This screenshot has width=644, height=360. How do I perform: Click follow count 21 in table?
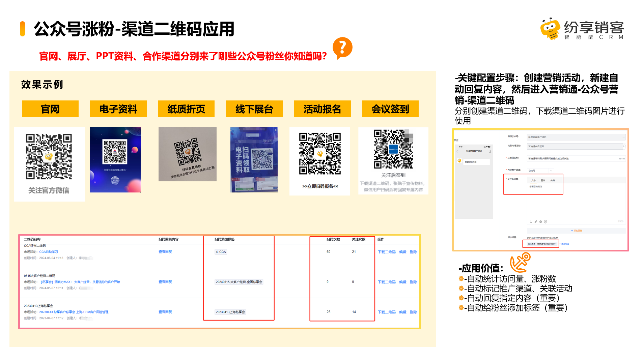[354, 252]
